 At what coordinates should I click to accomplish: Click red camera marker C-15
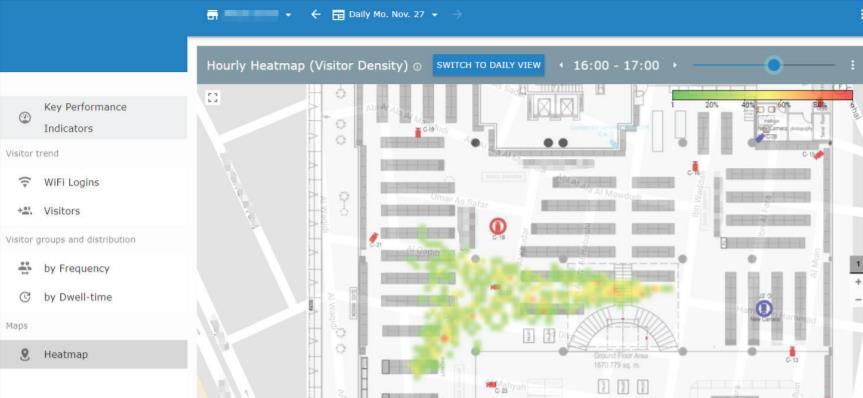point(819,155)
